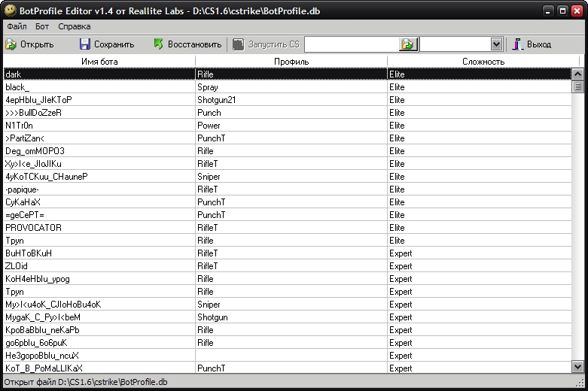Select the bot row named dark
The image size is (588, 391).
click(x=288, y=74)
